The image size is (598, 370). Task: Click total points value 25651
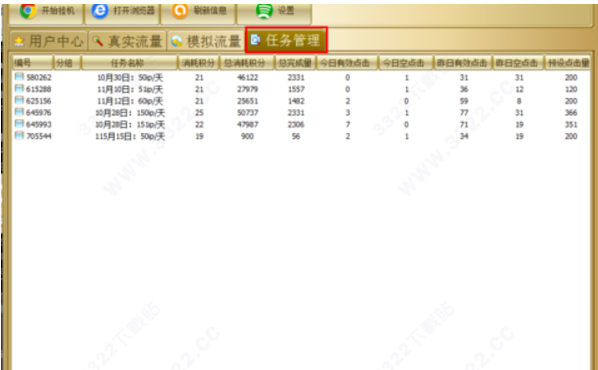click(248, 101)
